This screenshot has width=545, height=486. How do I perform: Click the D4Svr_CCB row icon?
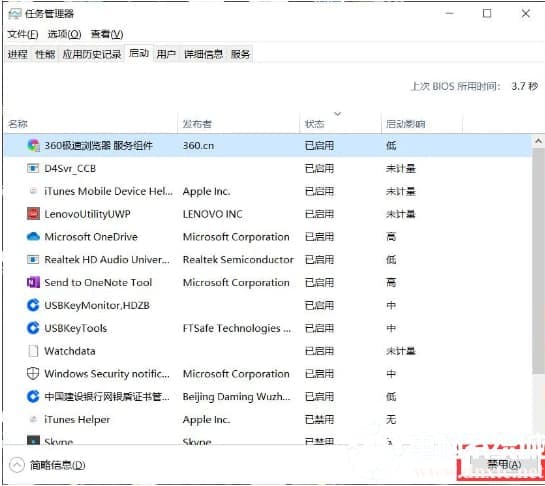tap(33, 169)
